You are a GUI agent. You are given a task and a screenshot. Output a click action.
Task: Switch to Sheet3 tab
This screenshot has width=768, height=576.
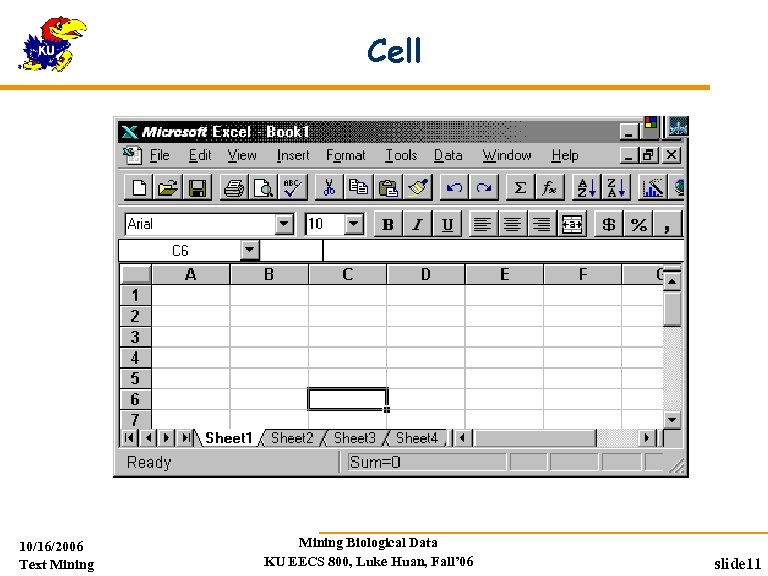point(355,437)
